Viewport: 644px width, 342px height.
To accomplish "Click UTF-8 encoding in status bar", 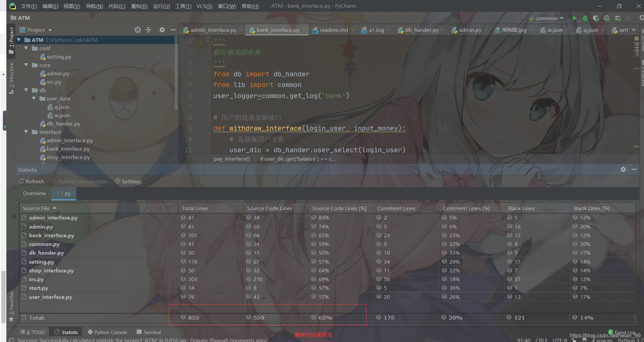I will (x=560, y=340).
